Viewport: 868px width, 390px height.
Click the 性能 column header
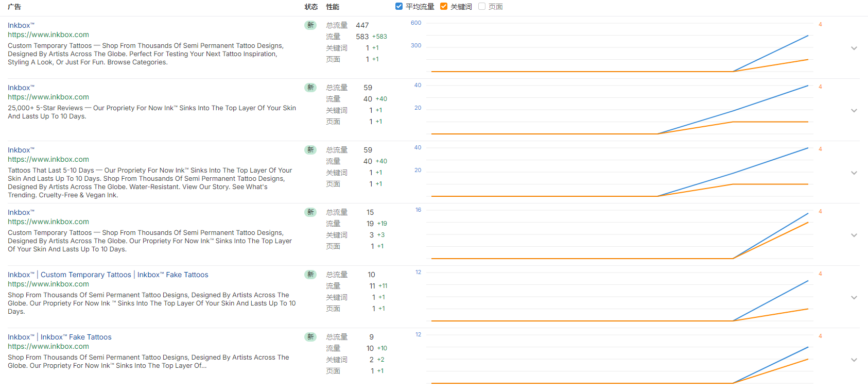pos(333,7)
